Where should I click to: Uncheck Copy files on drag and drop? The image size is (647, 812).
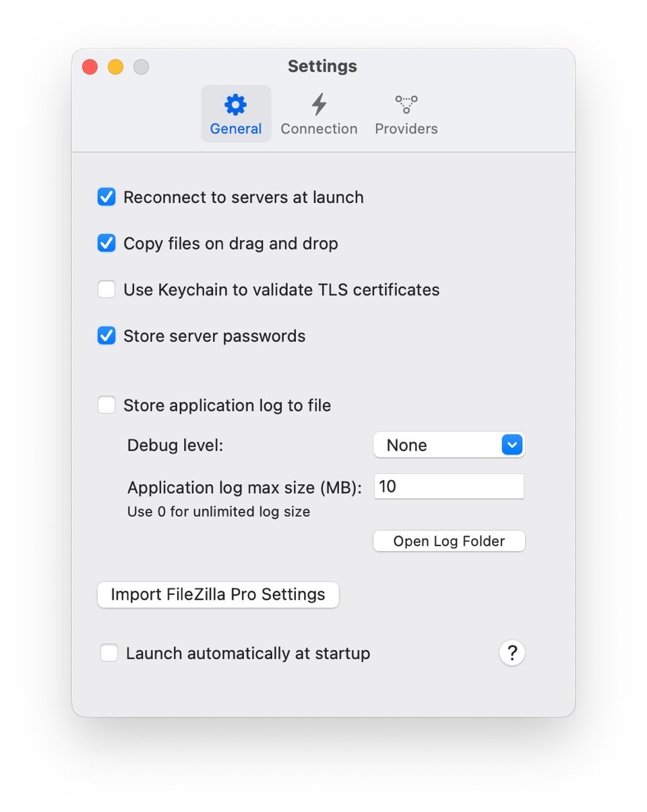[106, 243]
